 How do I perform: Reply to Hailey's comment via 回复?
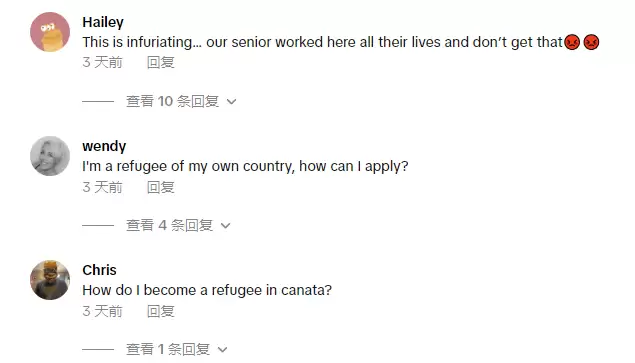[x=160, y=62]
